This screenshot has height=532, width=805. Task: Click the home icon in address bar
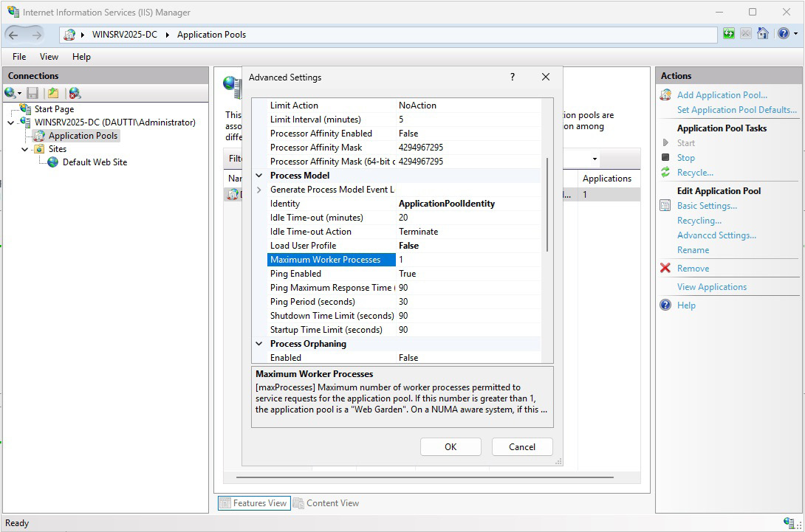(x=763, y=34)
